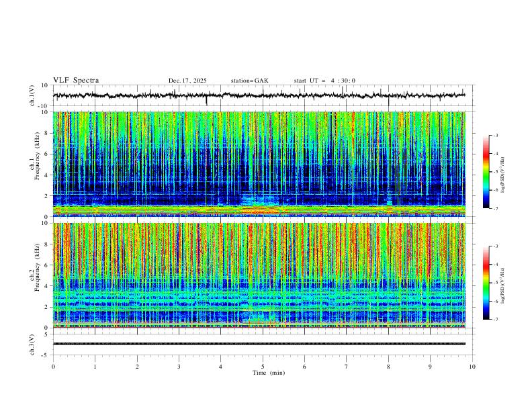This screenshot has width=532, height=411.
Task: Click the date 'Dec. 17, 2025'
Action: pyautogui.click(x=187, y=81)
